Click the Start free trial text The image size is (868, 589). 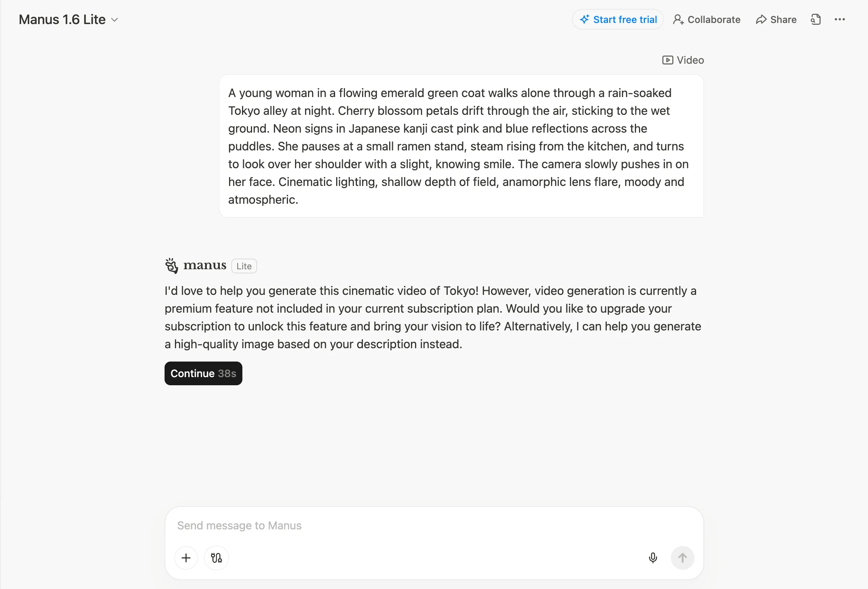(x=625, y=19)
